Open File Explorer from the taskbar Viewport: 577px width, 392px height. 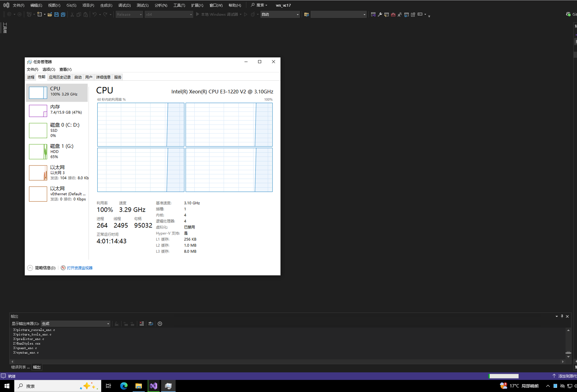coord(139,386)
